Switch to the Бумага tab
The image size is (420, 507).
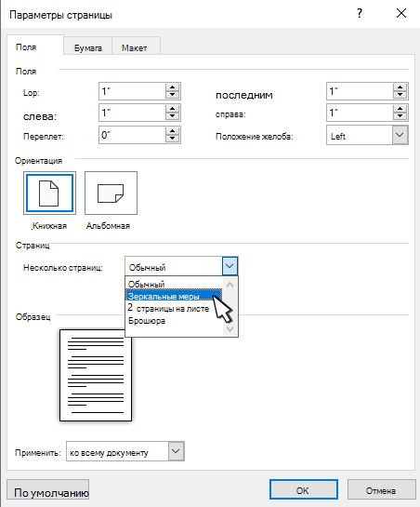coord(88,47)
